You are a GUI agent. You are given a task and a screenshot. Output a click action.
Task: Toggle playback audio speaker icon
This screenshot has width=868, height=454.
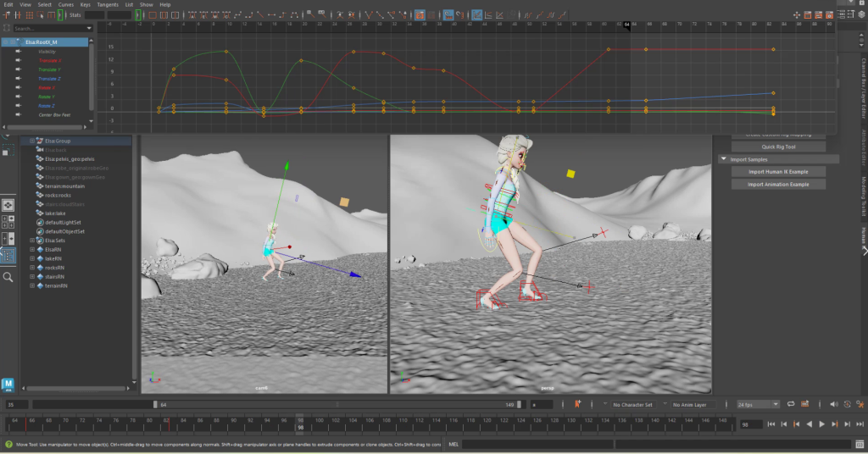tap(834, 405)
